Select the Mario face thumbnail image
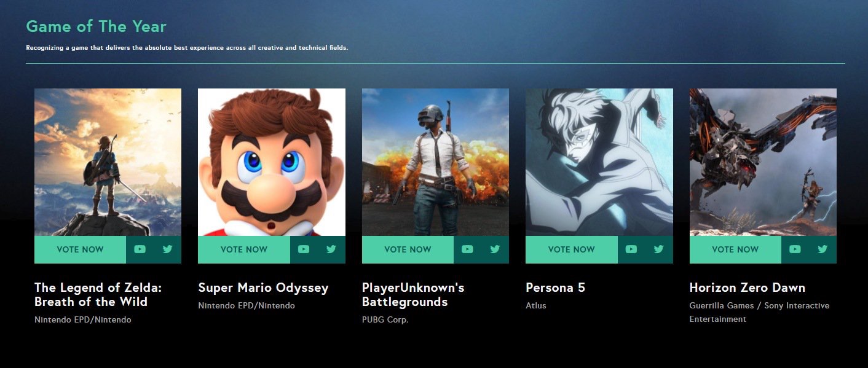Screen dimensions: 868x368 [x=272, y=162]
